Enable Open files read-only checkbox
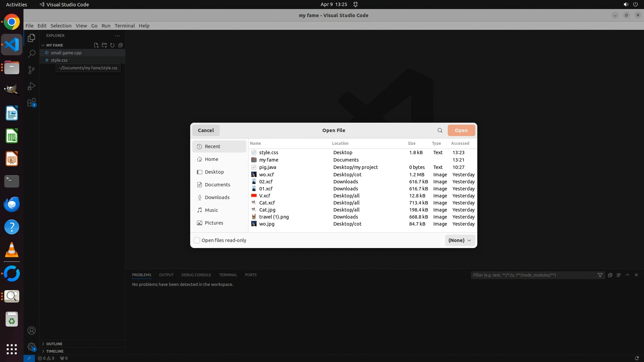This screenshot has width=644, height=362. tap(197, 240)
